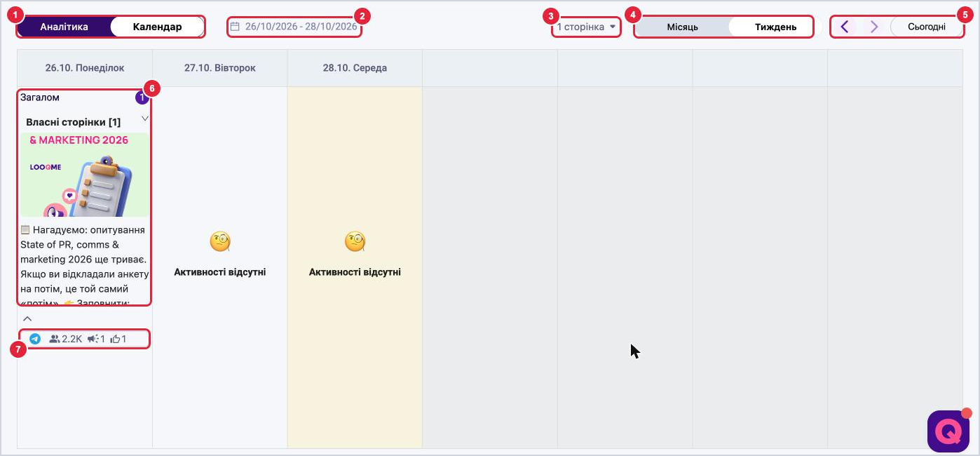980x456 pixels.
Task: Click the "Нагадуємо: опитування State of PR" post text
Action: pyautogui.click(x=84, y=266)
